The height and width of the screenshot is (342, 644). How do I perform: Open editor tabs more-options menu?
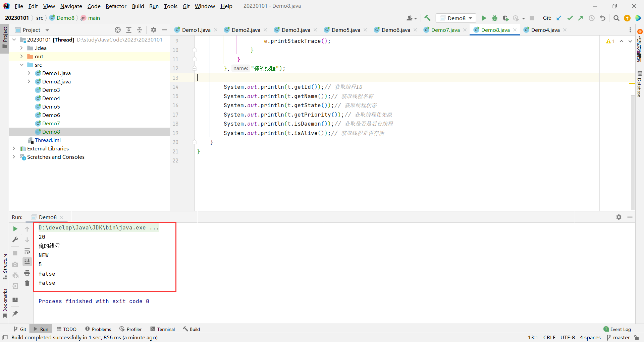click(x=630, y=30)
